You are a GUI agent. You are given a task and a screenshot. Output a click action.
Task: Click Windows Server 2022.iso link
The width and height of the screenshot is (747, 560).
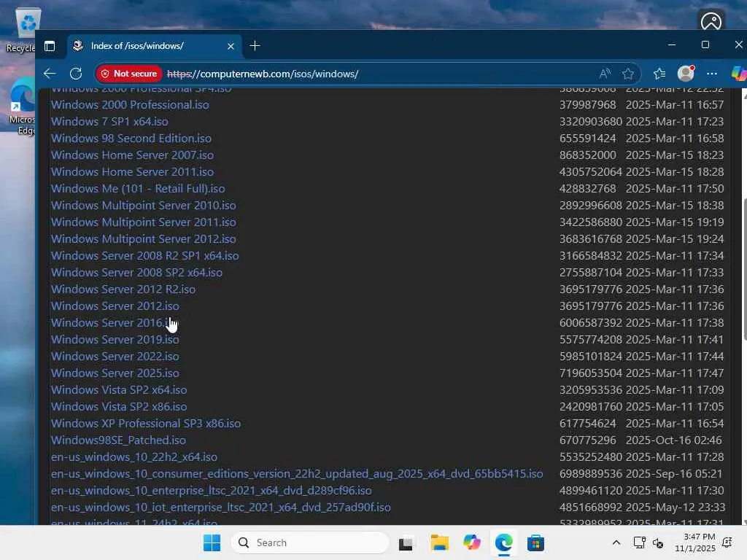tap(115, 356)
